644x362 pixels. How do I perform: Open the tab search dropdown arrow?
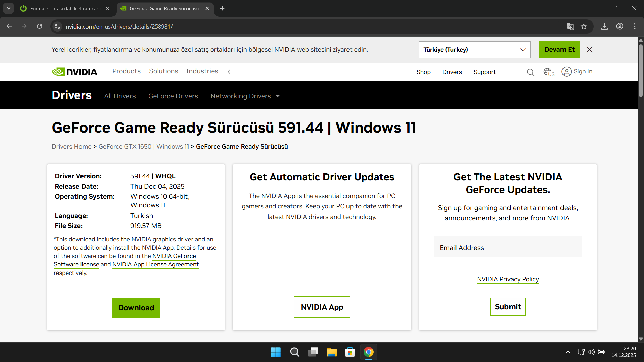point(9,8)
